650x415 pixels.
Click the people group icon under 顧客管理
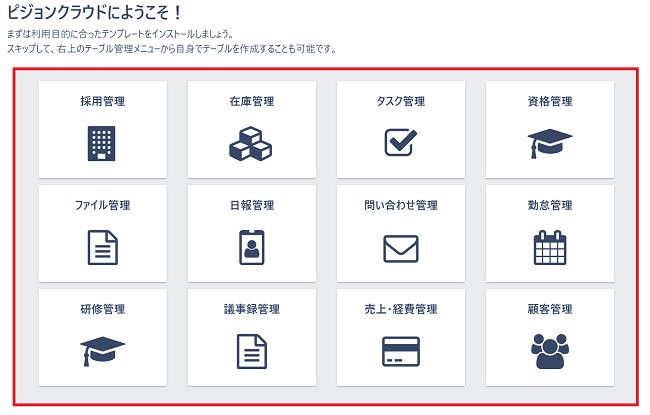pyautogui.click(x=549, y=351)
